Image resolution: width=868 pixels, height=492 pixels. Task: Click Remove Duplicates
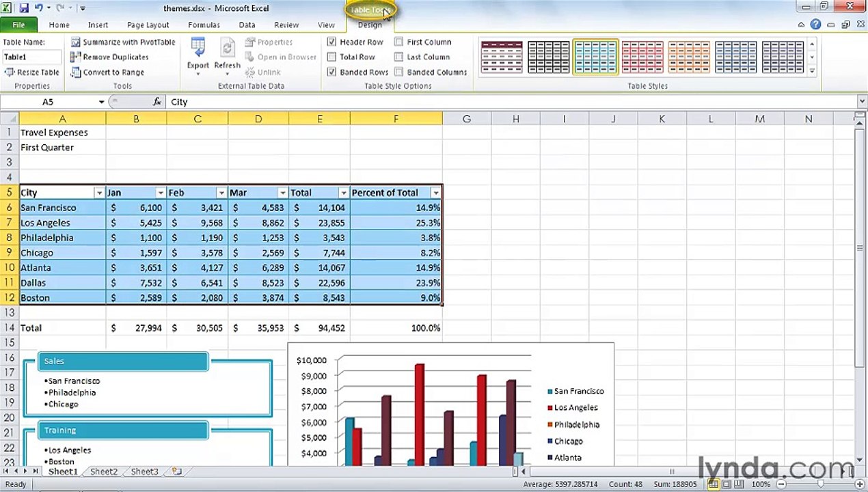(x=109, y=57)
